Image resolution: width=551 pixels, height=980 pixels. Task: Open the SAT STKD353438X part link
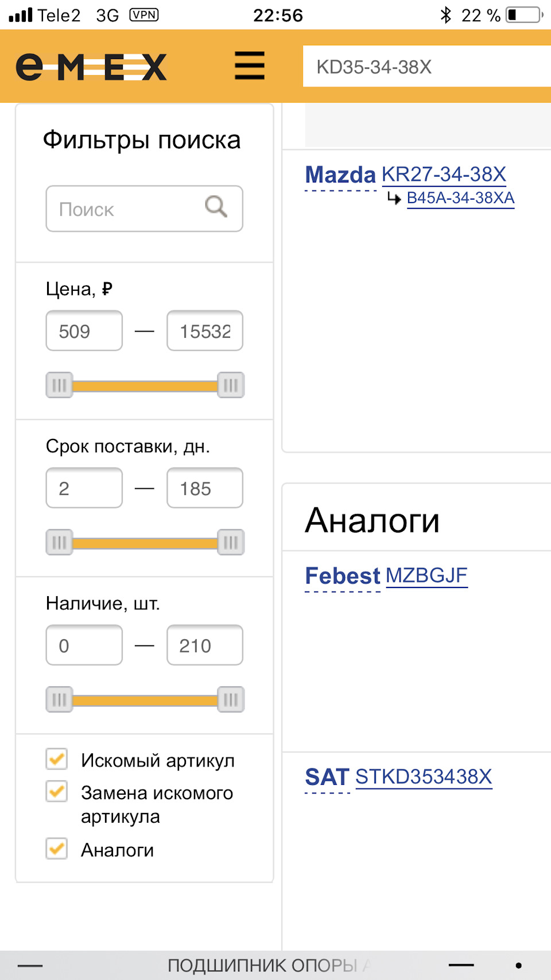pyautogui.click(x=424, y=777)
